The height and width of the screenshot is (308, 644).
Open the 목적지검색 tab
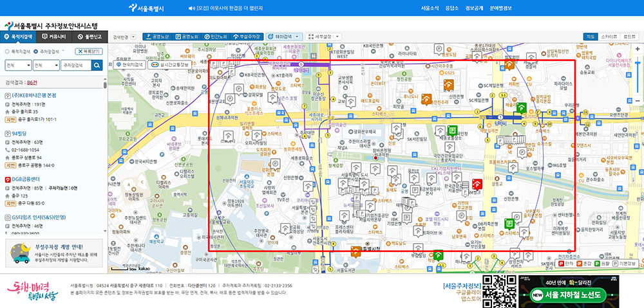pyautogui.click(x=18, y=37)
